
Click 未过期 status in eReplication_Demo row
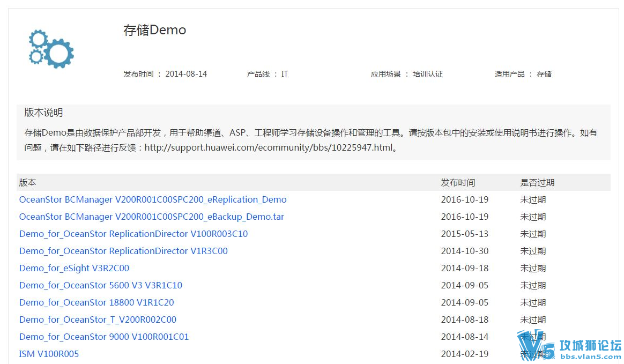tap(533, 200)
